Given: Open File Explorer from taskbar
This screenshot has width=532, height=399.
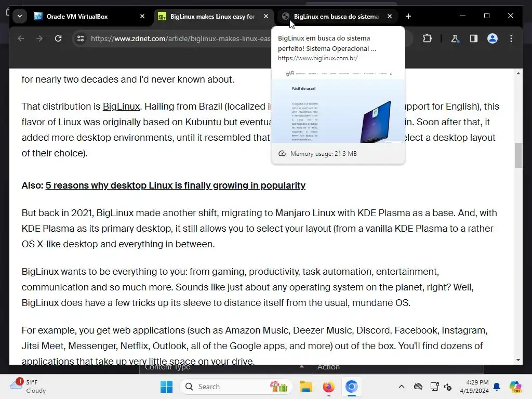Looking at the screenshot, I should [x=305, y=387].
